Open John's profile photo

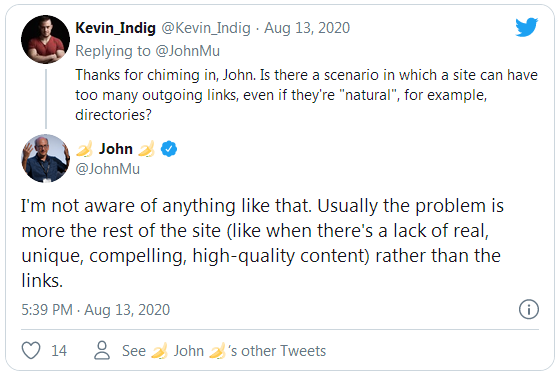coord(45,158)
